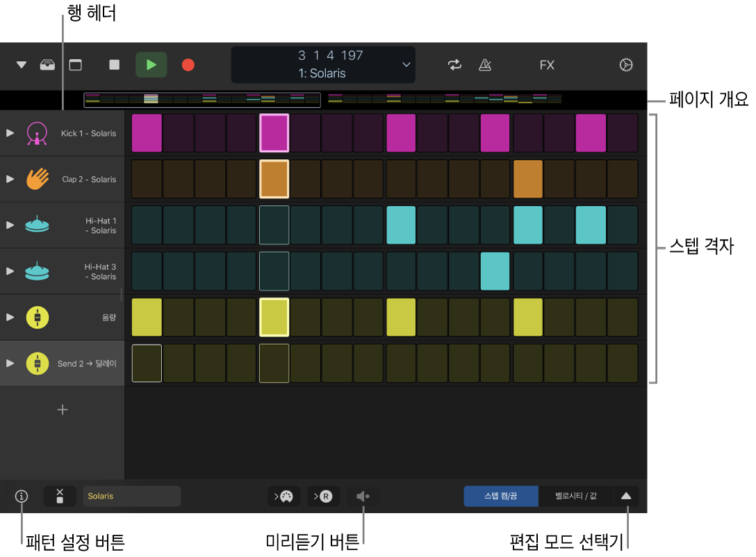756x557 pixels.
Task: Toggle outlined first step of Send 2 row
Action: pos(147,363)
